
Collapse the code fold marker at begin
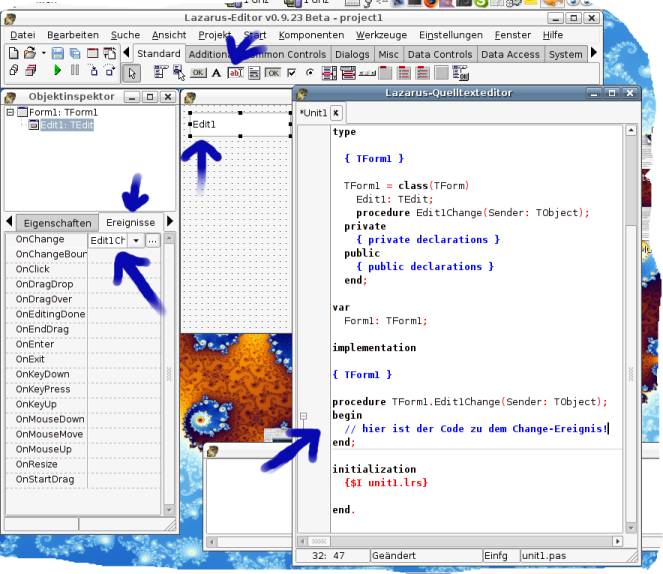[303, 416]
